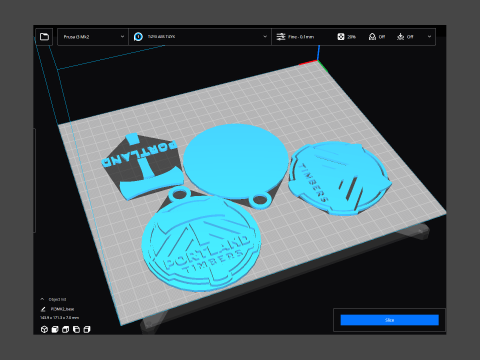Image resolution: width=480 pixels, height=360 pixels.
Task: Switch to top view
Action: coord(66,329)
